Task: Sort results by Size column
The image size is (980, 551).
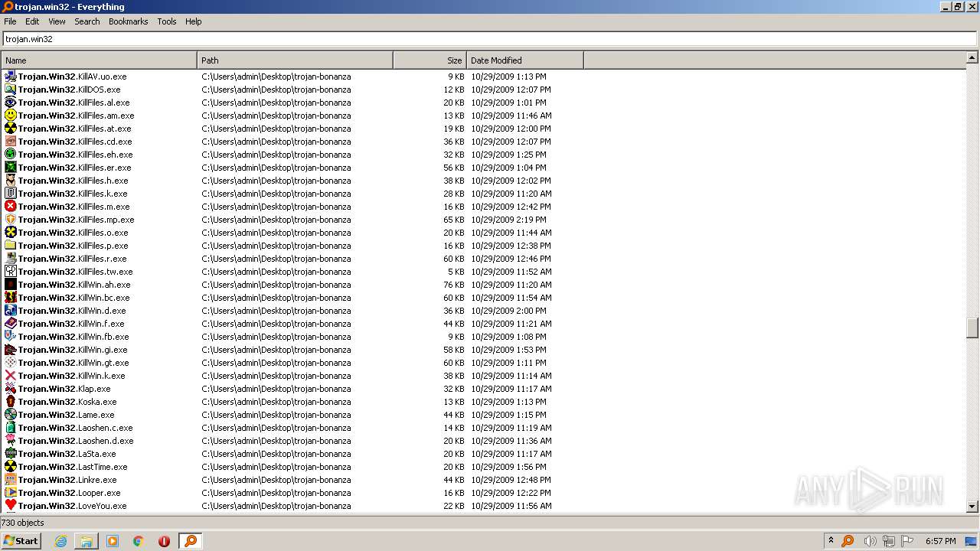Action: [430, 60]
